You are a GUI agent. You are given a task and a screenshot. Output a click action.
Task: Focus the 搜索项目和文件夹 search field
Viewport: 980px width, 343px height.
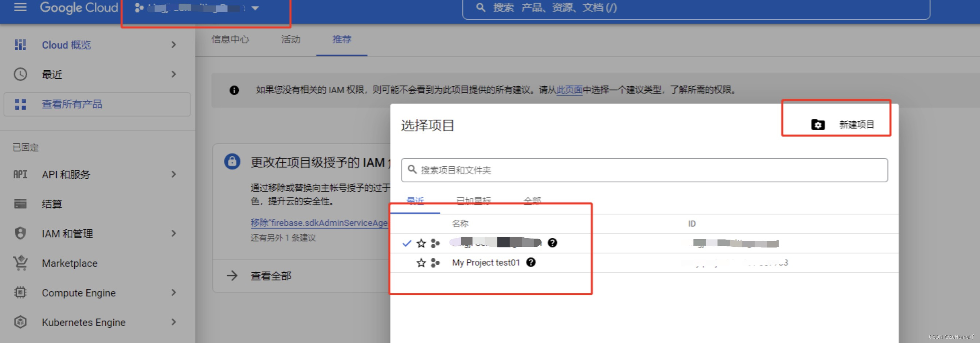point(644,170)
